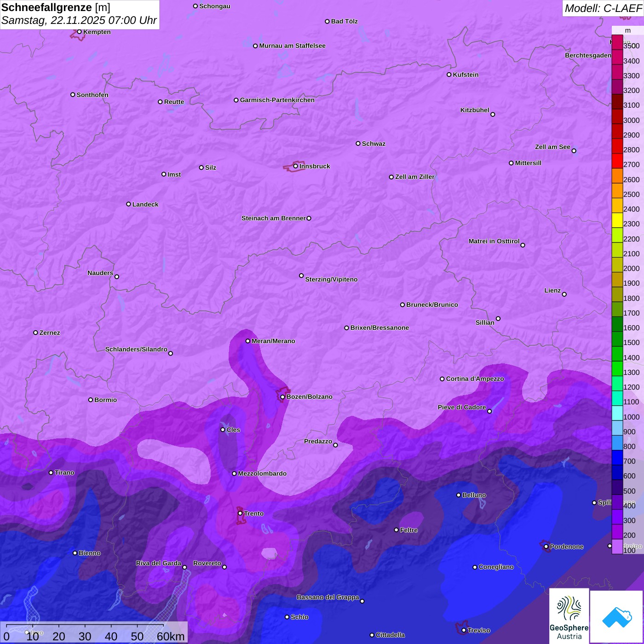Viewport: 644px width, 644px height.
Task: Click the "Modell: C-LAEF" label
Action: pyautogui.click(x=603, y=8)
